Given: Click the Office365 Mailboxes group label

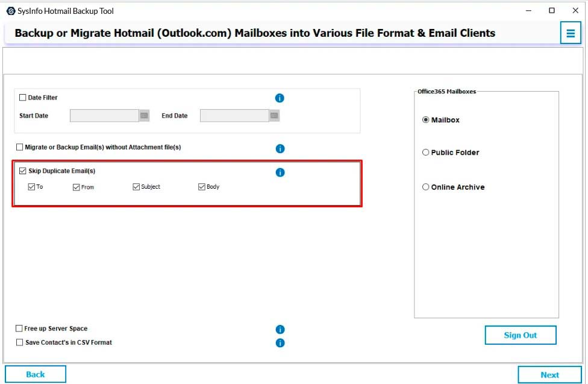Looking at the screenshot, I should [x=446, y=91].
